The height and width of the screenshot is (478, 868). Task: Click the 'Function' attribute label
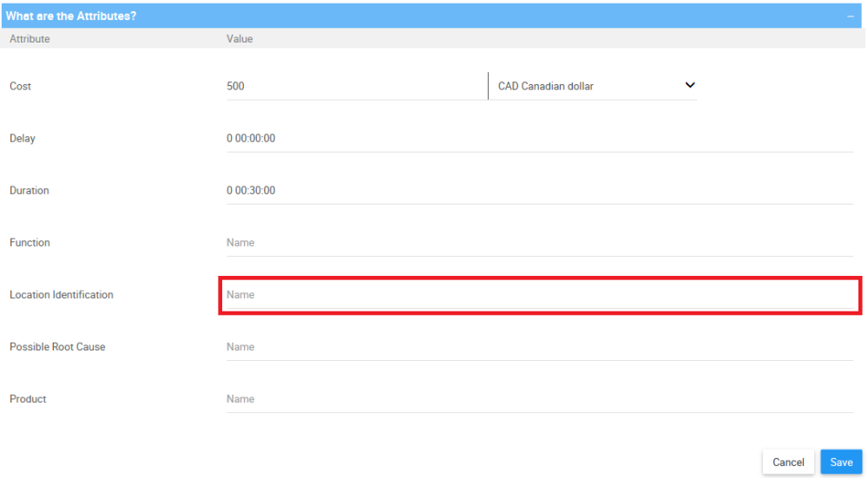[30, 242]
